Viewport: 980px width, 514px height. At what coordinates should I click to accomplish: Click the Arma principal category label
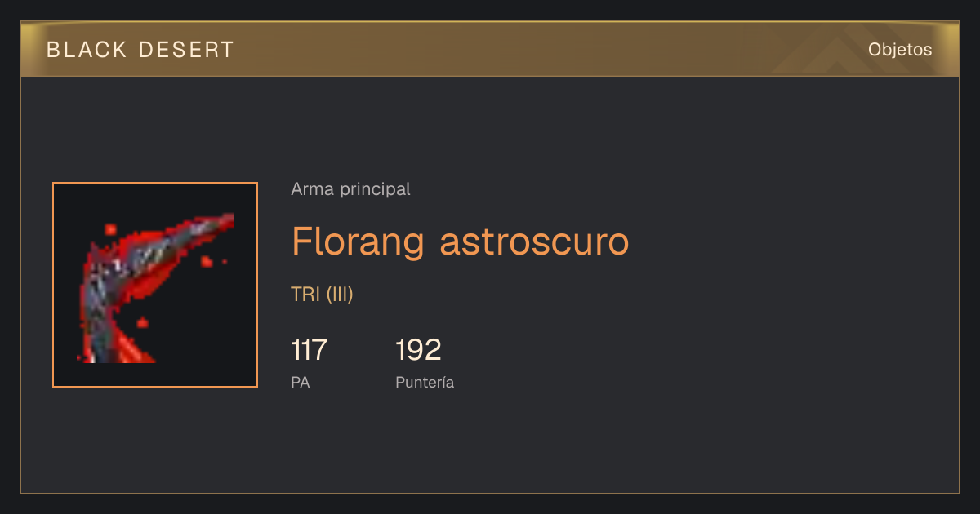coord(350,189)
